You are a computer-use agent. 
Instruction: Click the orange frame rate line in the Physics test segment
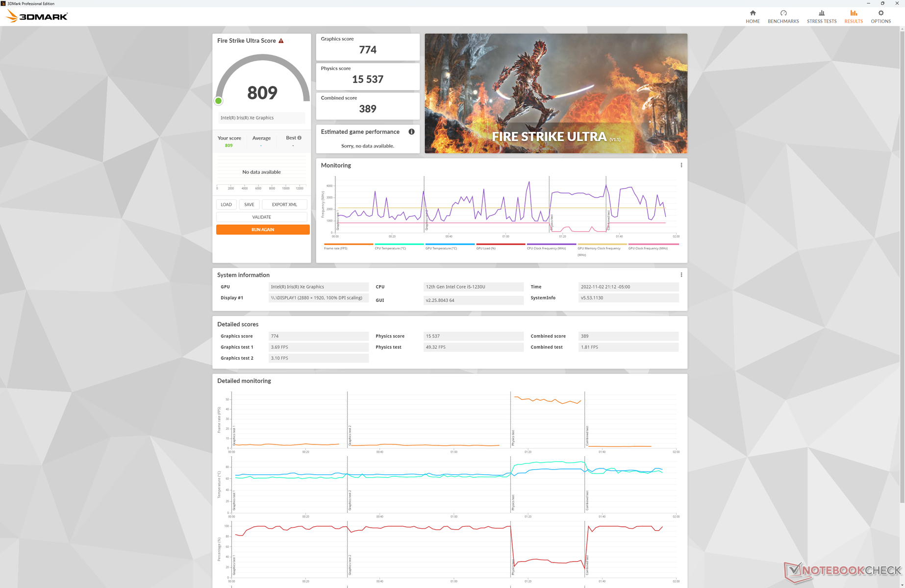(548, 401)
